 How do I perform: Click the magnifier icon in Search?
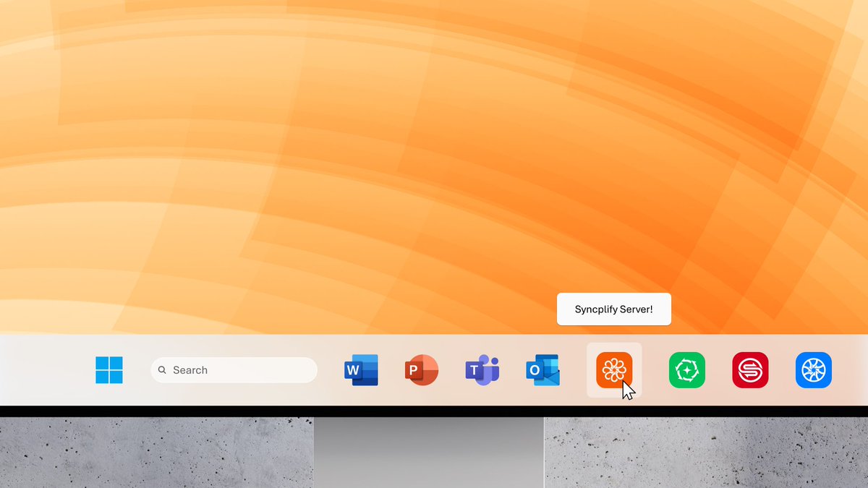point(162,370)
